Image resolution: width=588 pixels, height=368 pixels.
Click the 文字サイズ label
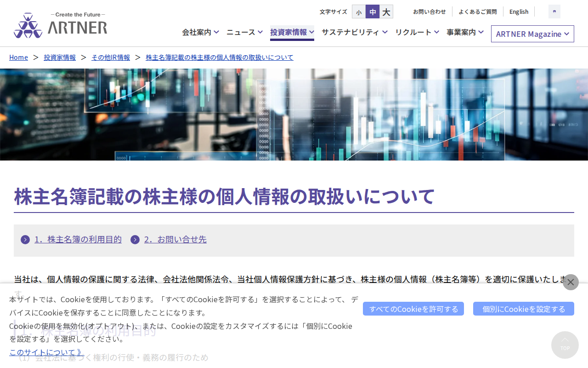334,12
